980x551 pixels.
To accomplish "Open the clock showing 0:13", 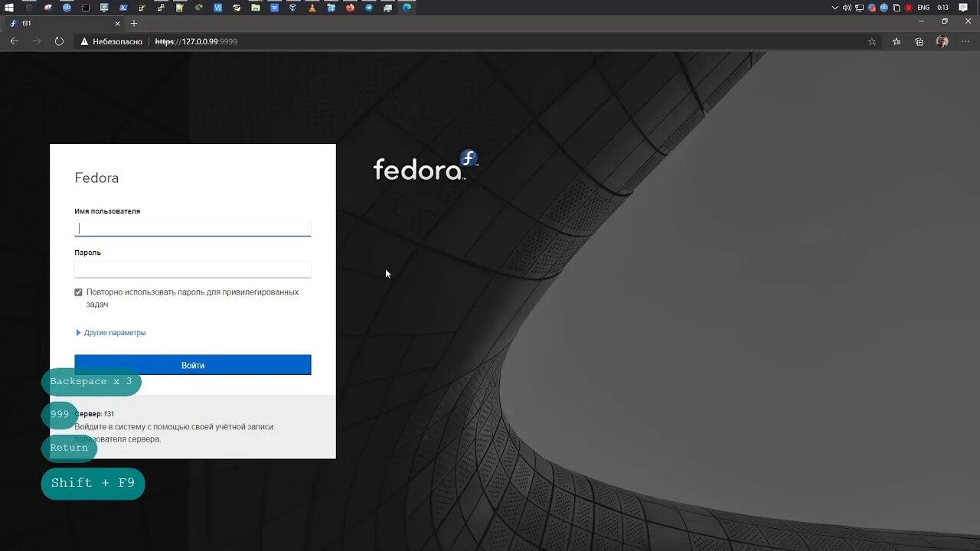I will pos(942,8).
